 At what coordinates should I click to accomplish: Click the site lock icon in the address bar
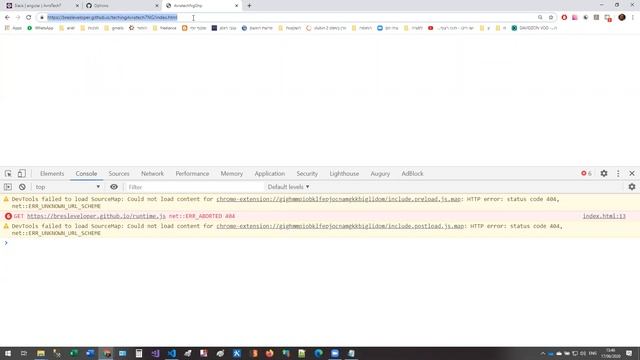[42, 18]
